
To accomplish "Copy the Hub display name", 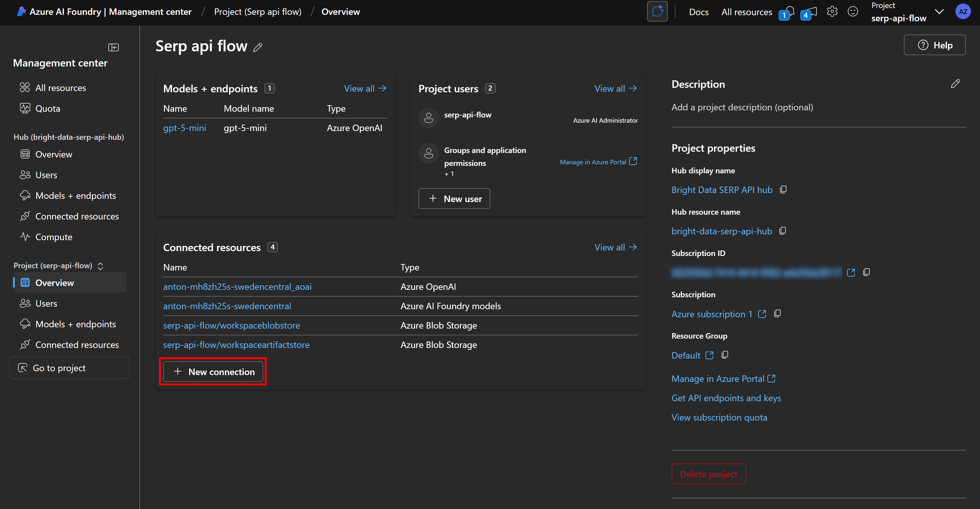I will (x=783, y=189).
